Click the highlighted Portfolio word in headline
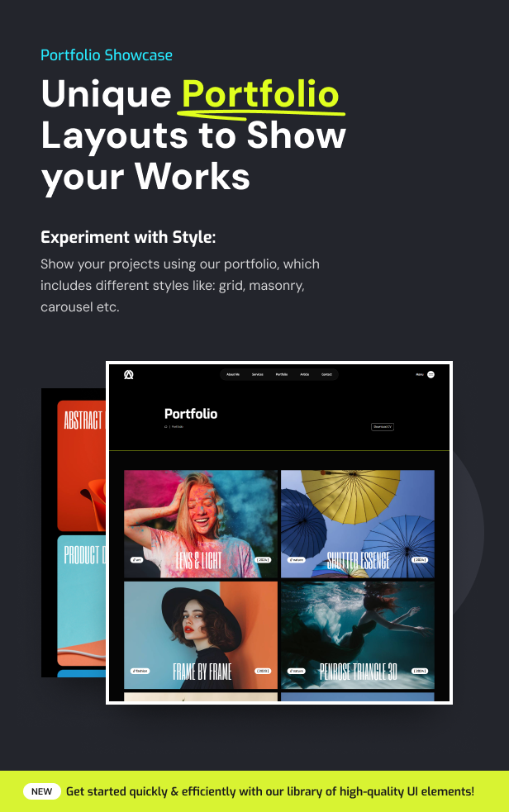This screenshot has width=509, height=812. 260,95
